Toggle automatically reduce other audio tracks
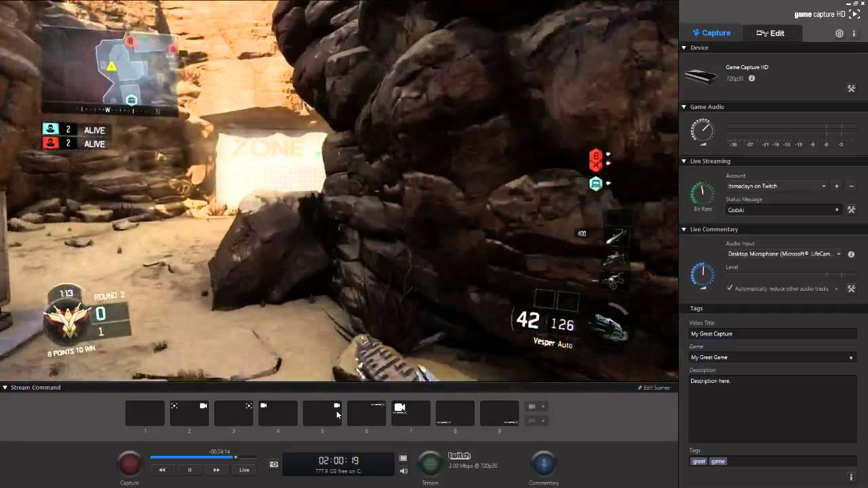 pos(730,288)
